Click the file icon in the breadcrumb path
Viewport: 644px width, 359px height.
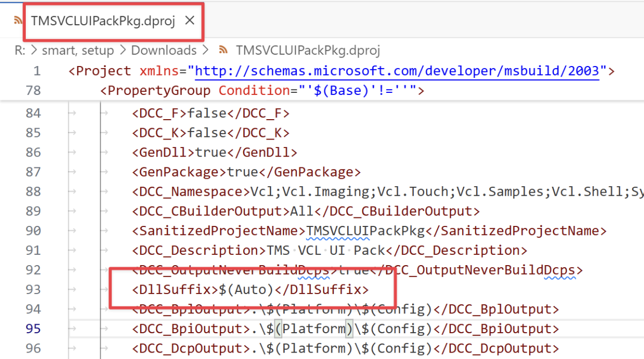tap(222, 50)
